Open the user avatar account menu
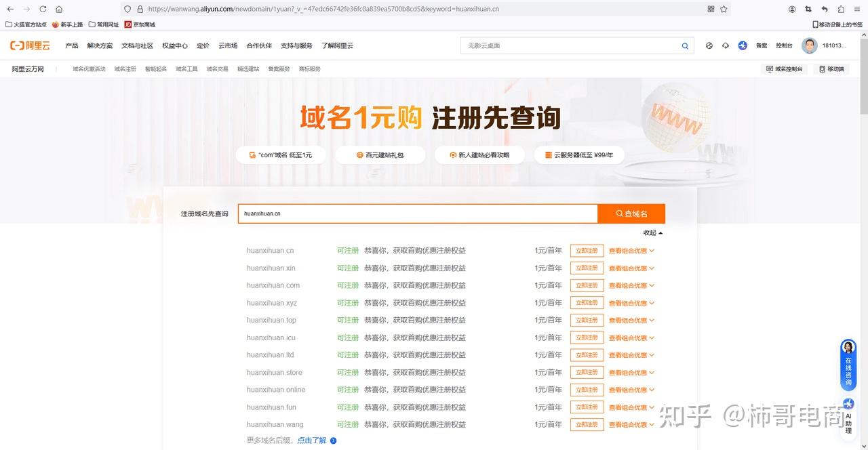Image resolution: width=868 pixels, height=450 pixels. point(809,45)
